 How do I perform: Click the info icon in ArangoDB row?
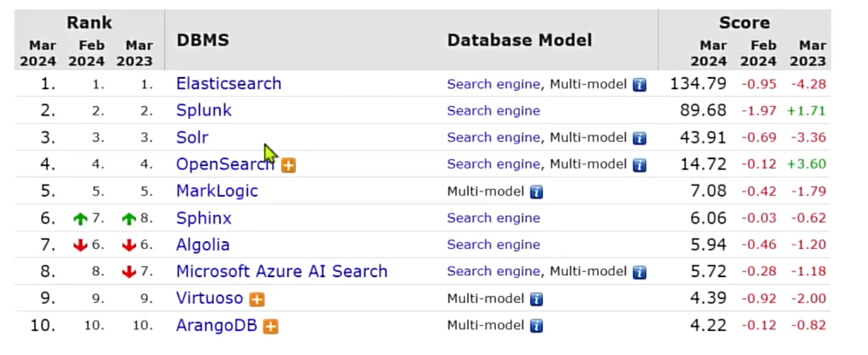(x=536, y=326)
